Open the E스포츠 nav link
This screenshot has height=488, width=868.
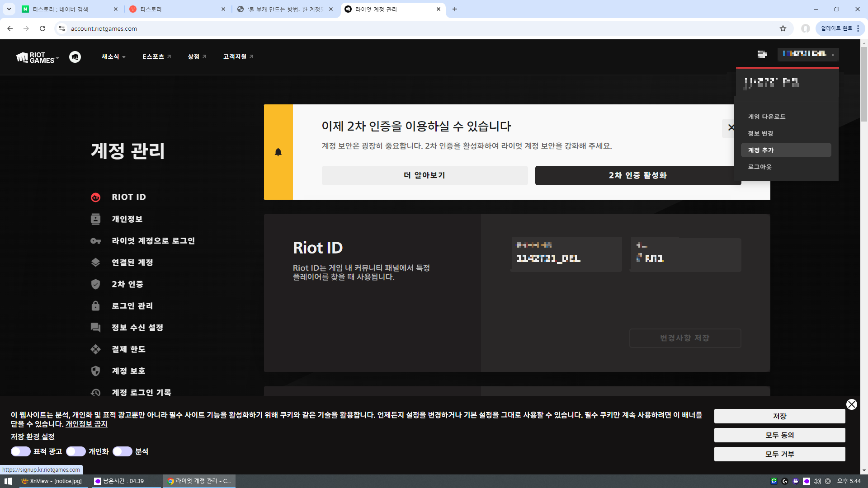click(x=157, y=57)
